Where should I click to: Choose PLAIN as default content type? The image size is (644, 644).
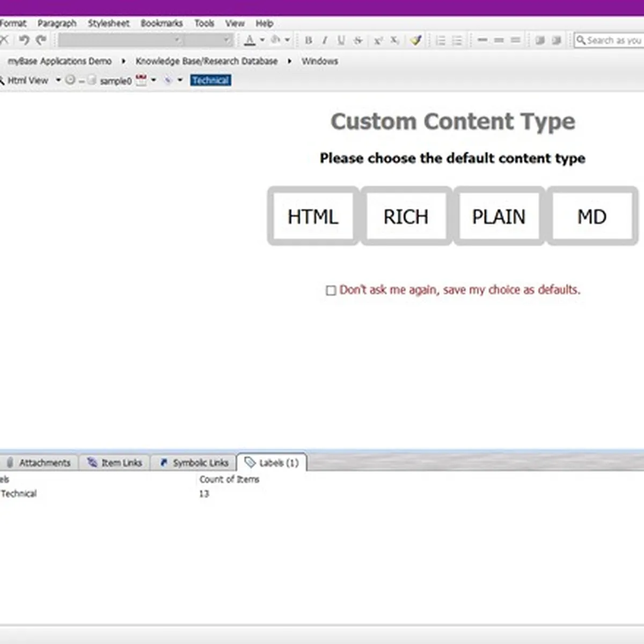coord(499,216)
